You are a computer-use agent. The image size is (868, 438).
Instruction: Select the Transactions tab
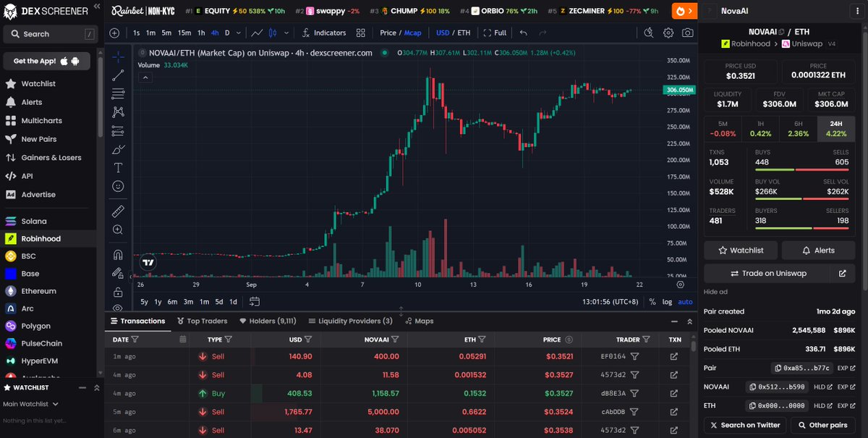[x=137, y=321]
